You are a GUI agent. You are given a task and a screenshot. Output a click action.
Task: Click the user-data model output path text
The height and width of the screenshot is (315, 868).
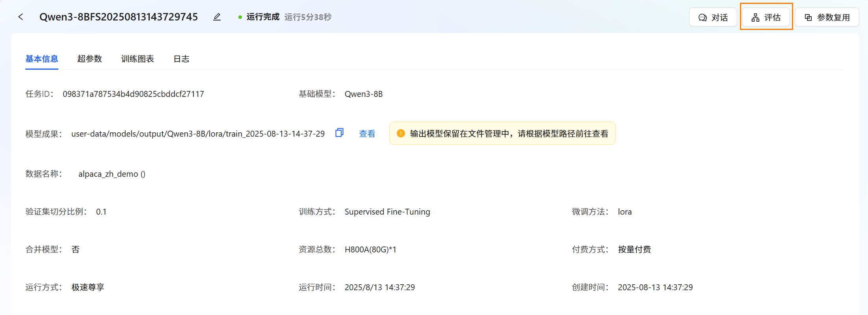[198, 134]
